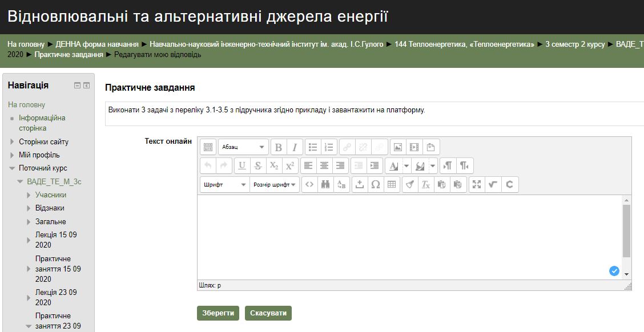Toggle fullscreen mode of the editor
The width and height of the screenshot is (644, 332).
(x=477, y=184)
